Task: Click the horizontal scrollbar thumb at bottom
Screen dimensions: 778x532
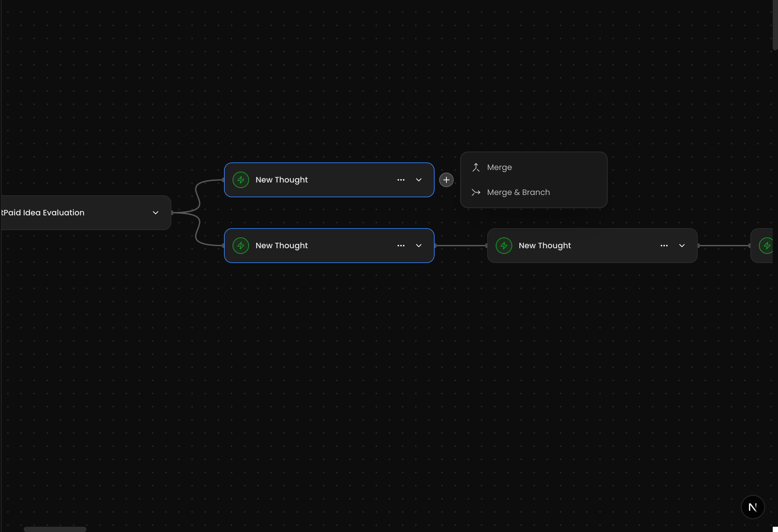Action: point(55,529)
